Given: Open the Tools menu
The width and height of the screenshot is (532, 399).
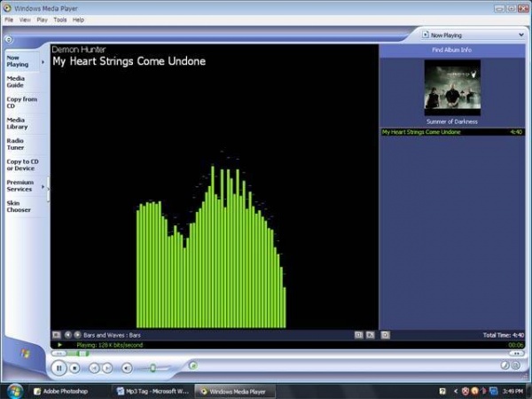Looking at the screenshot, I should click(60, 20).
